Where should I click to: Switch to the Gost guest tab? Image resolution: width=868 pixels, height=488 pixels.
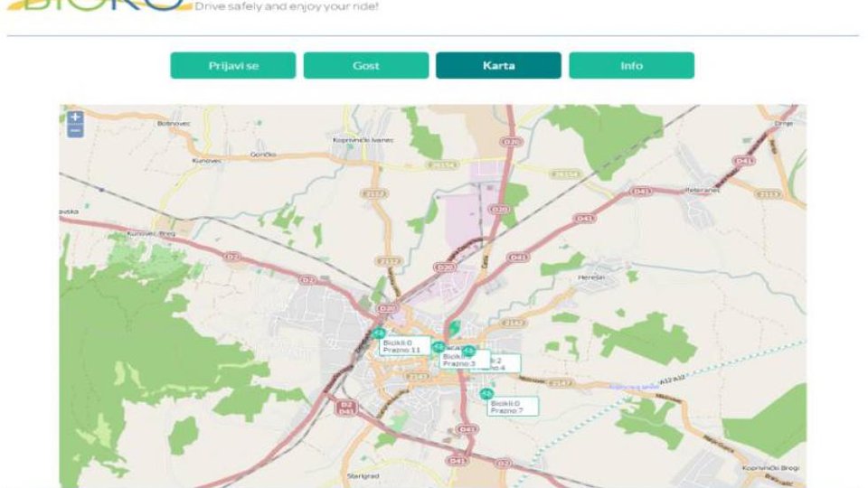pos(366,65)
